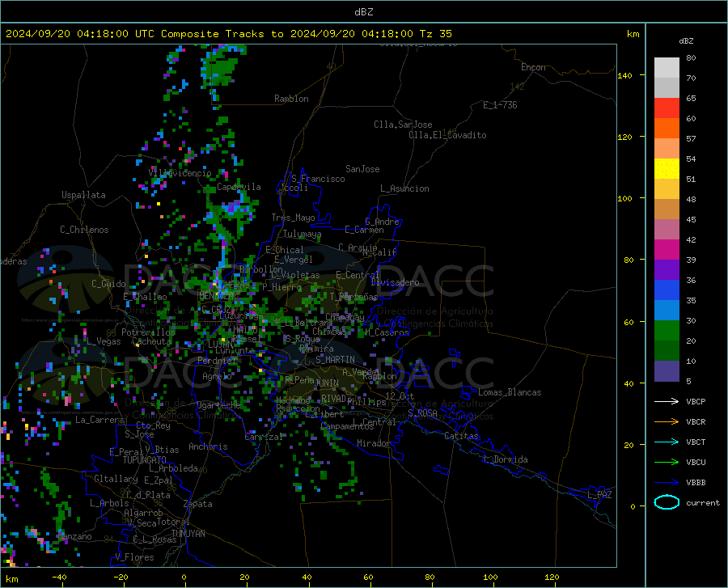728x588 pixels.
Task: Click the 100 km vertical axis tick label
Action: [x=624, y=198]
